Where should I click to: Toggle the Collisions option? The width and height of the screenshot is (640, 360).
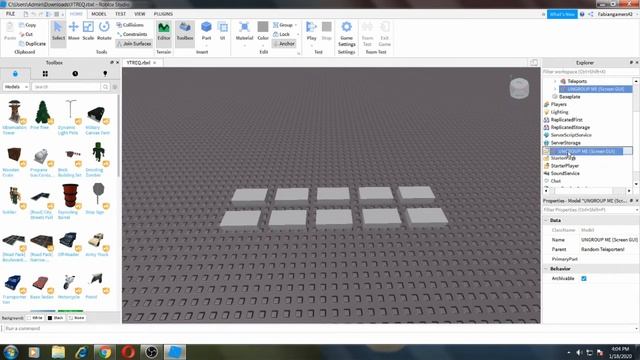point(130,25)
